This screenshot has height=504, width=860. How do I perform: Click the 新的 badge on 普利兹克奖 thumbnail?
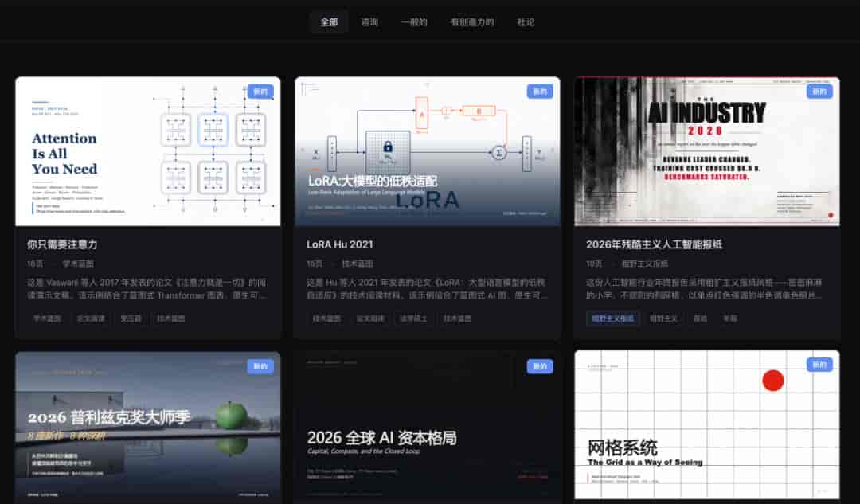point(260,366)
